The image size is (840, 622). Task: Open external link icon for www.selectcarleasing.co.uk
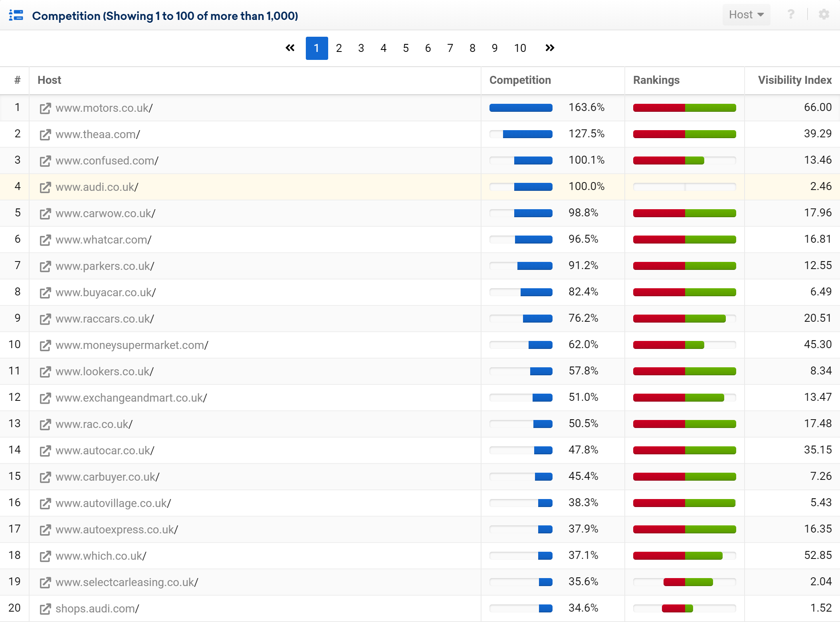tap(46, 582)
